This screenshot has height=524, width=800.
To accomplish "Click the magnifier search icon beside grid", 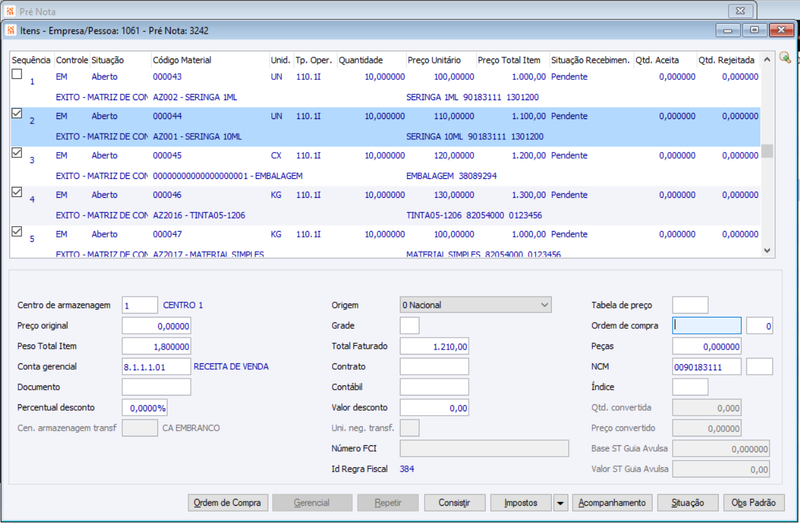I will 785,58.
